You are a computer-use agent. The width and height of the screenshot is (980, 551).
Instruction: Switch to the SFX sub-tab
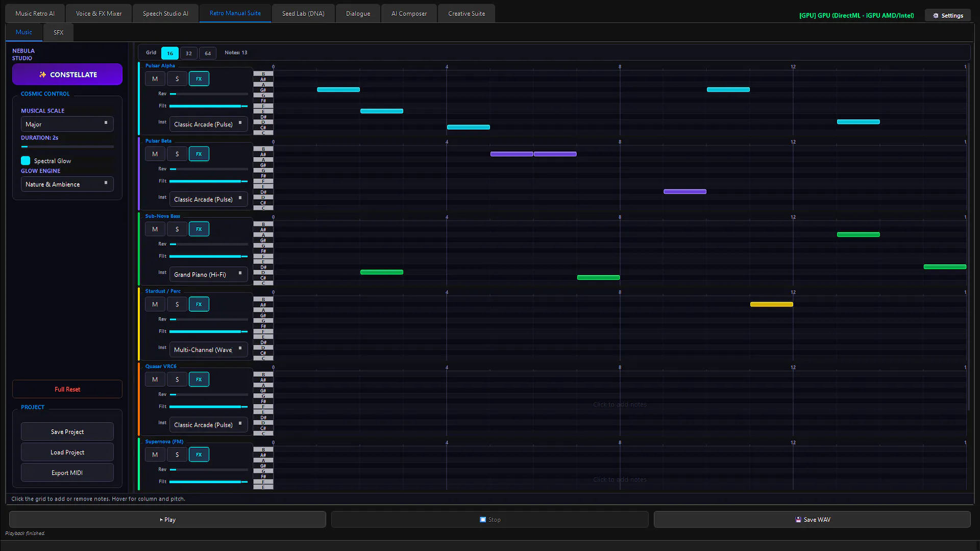(x=58, y=33)
